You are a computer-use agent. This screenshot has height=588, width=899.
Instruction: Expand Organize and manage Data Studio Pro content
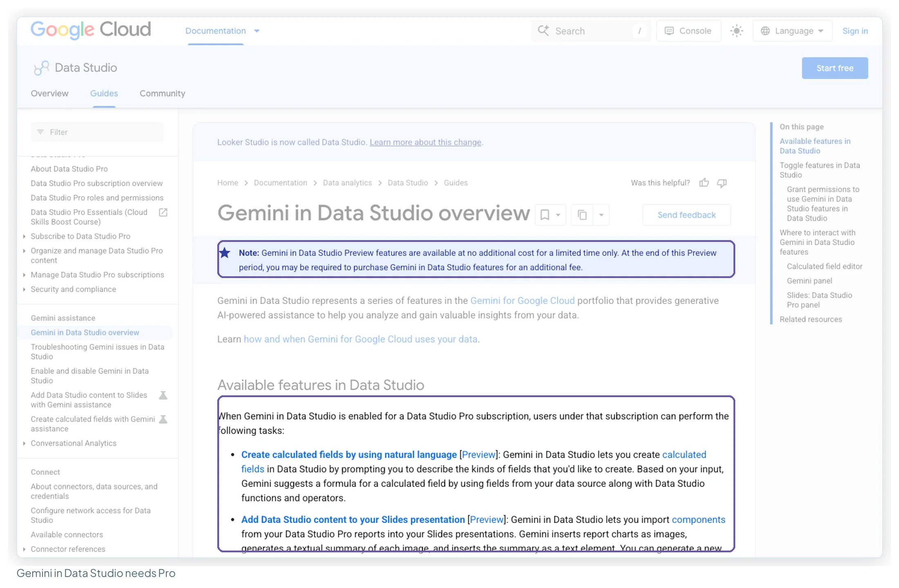tap(24, 250)
